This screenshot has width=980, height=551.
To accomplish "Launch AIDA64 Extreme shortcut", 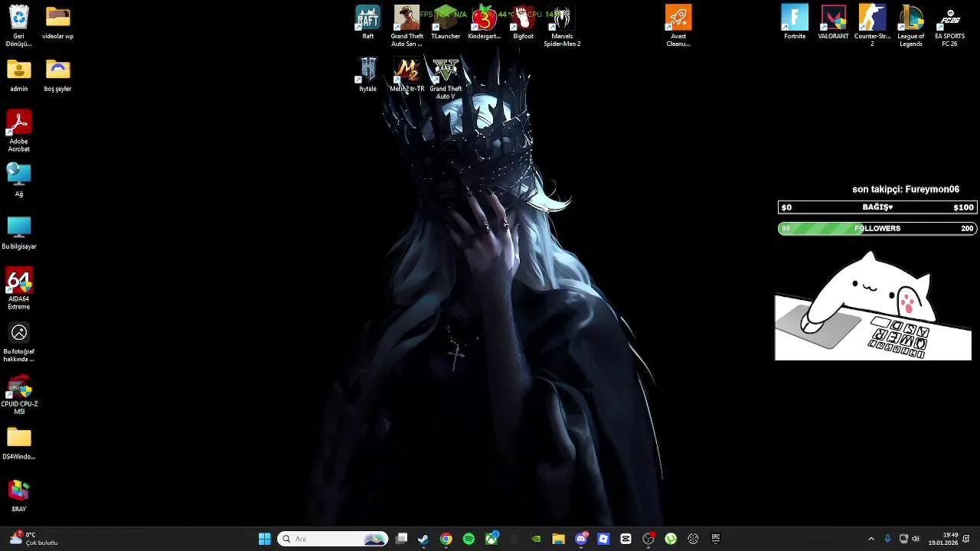I will coord(18,289).
